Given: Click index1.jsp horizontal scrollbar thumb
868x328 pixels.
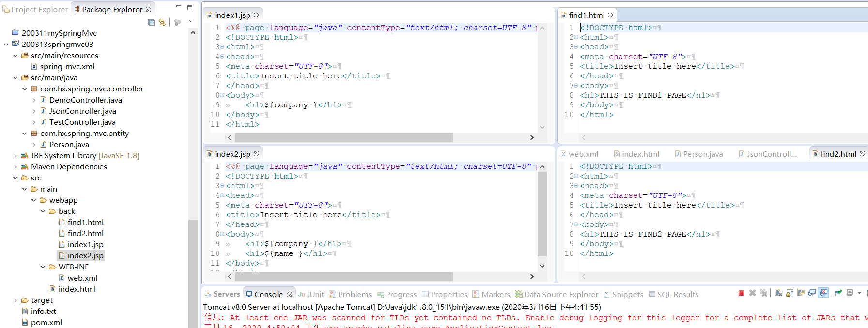Looking at the screenshot, I should (344, 137).
